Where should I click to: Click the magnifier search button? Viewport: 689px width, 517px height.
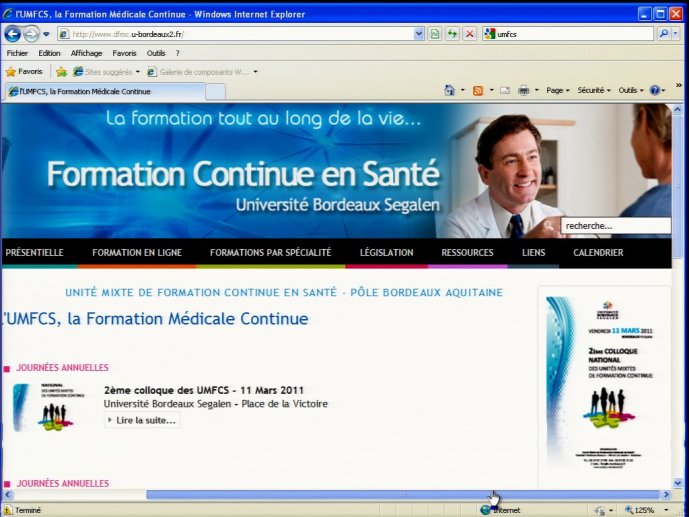tap(664, 33)
